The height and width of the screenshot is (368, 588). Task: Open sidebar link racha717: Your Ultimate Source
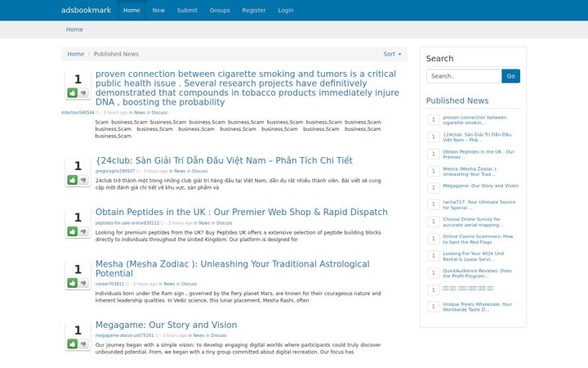[x=479, y=204]
